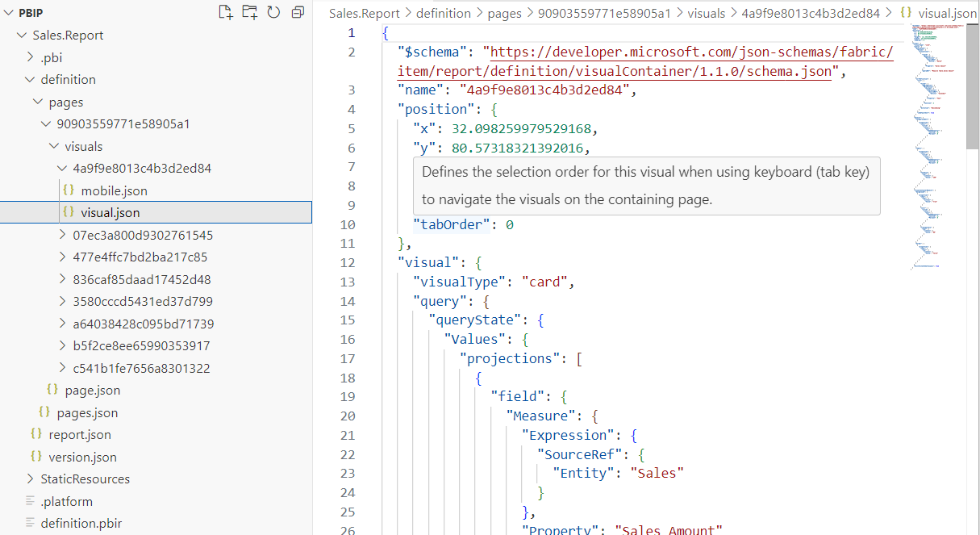The image size is (980, 535).
Task: Click the New File icon in the PBIP explorer
Action: click(225, 12)
